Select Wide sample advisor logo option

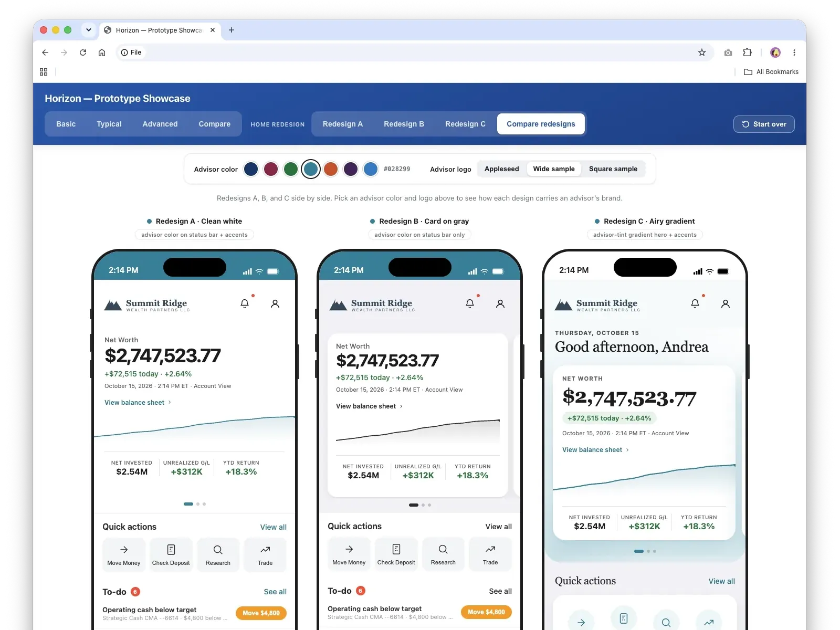(554, 169)
